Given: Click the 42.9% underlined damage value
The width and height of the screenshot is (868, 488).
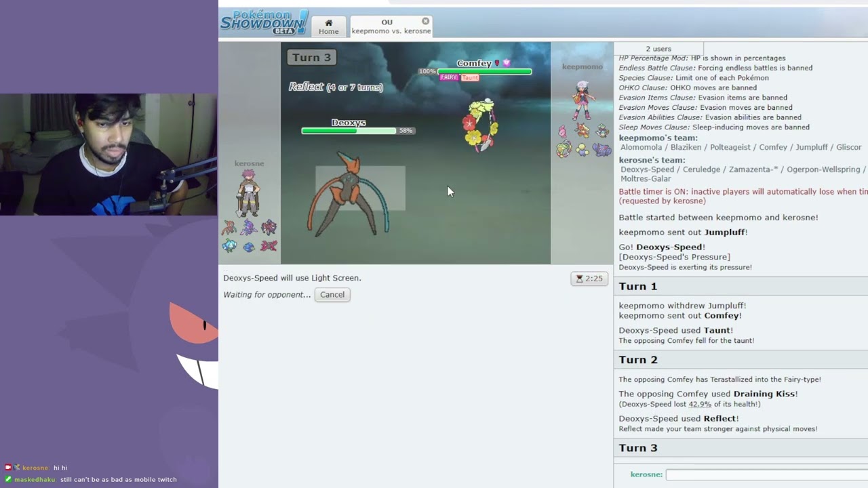Looking at the screenshot, I should (700, 404).
